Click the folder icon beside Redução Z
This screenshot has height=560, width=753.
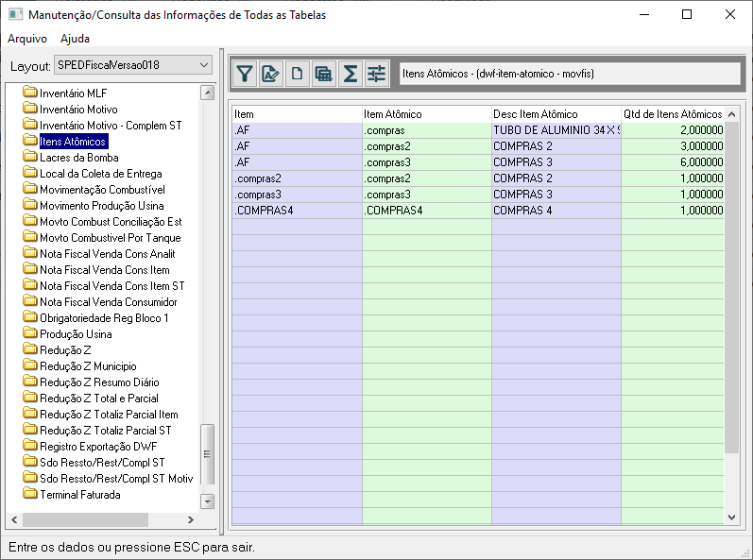click(29, 350)
